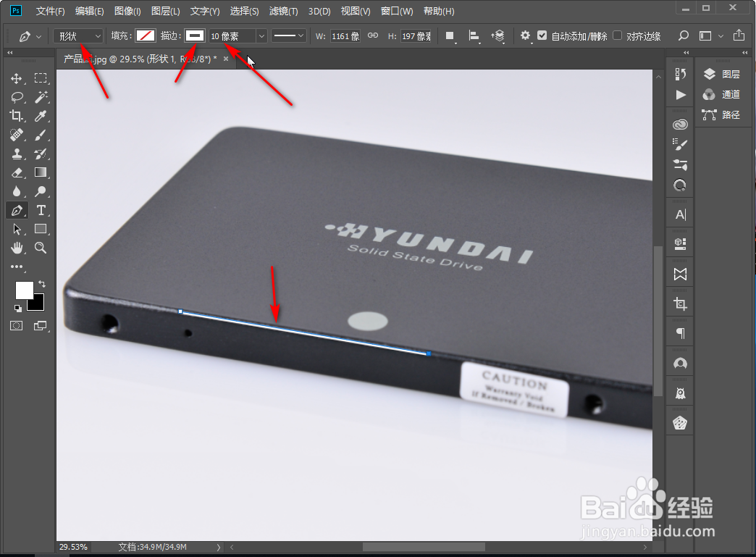
Task: Click the zoom level 29.53% field
Action: tap(73, 547)
